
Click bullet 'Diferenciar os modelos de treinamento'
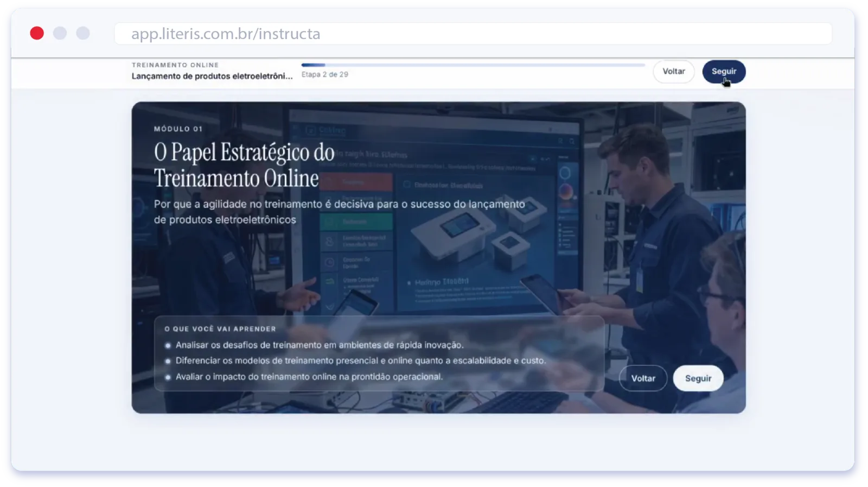pos(361,360)
